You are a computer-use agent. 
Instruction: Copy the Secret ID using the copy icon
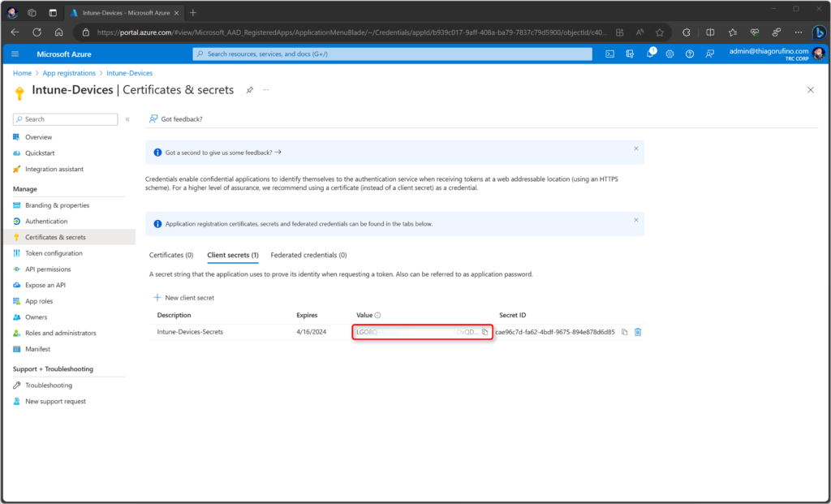click(x=625, y=332)
